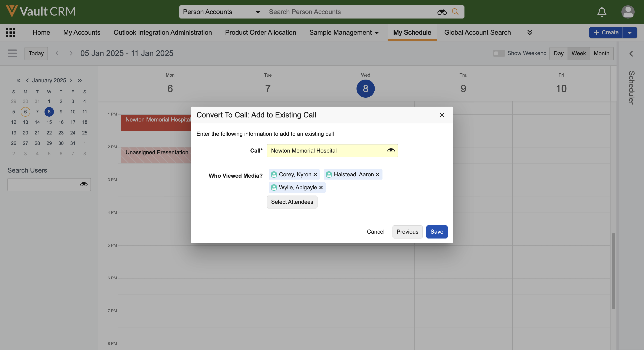Click the vertical calendar scrollbar
The height and width of the screenshot is (350, 644).
[x=613, y=271]
